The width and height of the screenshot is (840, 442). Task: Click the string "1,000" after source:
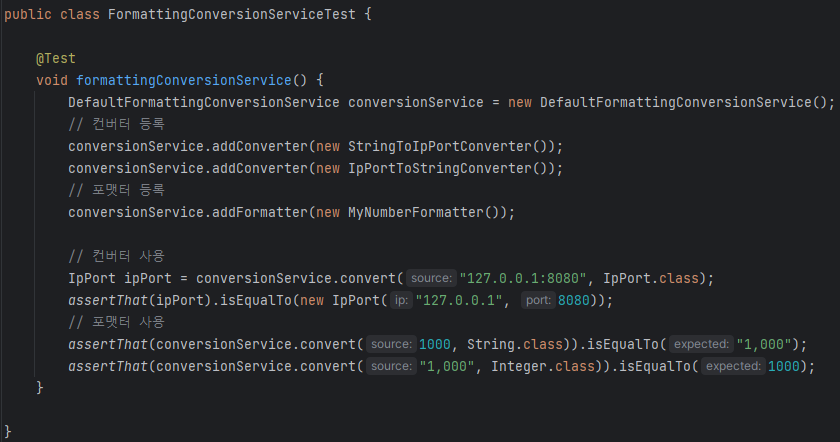pyautogui.click(x=447, y=366)
